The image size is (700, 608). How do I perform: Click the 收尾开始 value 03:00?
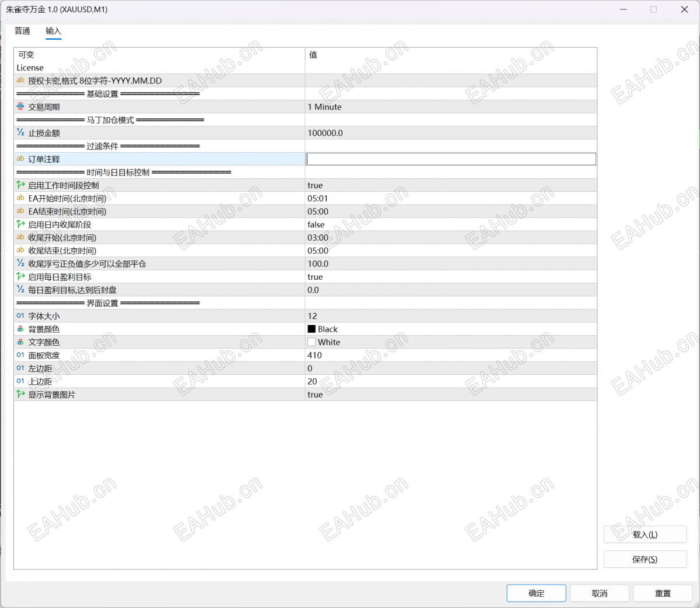[318, 238]
